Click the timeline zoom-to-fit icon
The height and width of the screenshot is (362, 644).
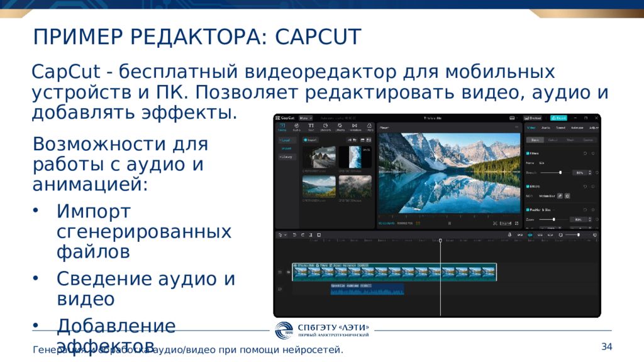(595, 235)
